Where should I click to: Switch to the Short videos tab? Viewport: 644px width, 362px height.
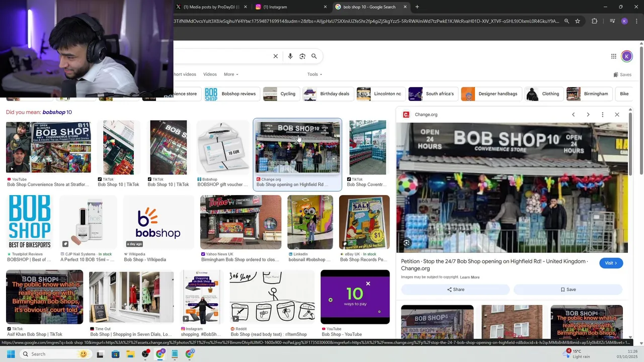185,74
